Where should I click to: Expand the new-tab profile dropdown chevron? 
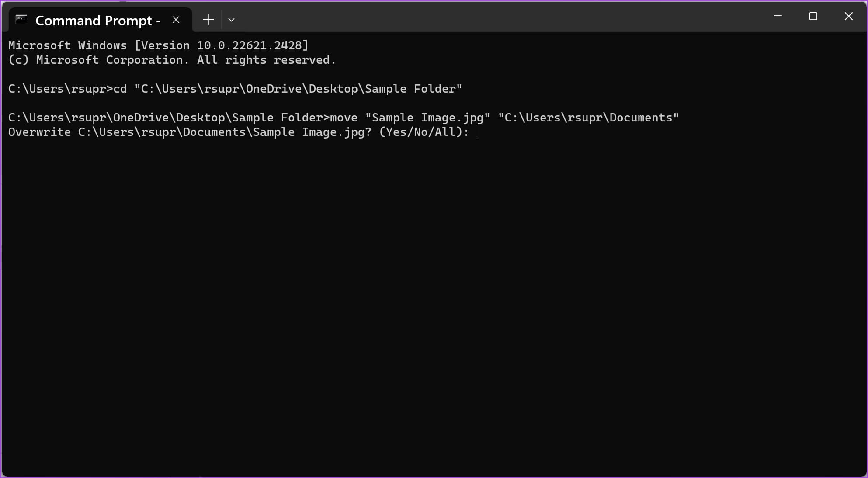(x=232, y=20)
